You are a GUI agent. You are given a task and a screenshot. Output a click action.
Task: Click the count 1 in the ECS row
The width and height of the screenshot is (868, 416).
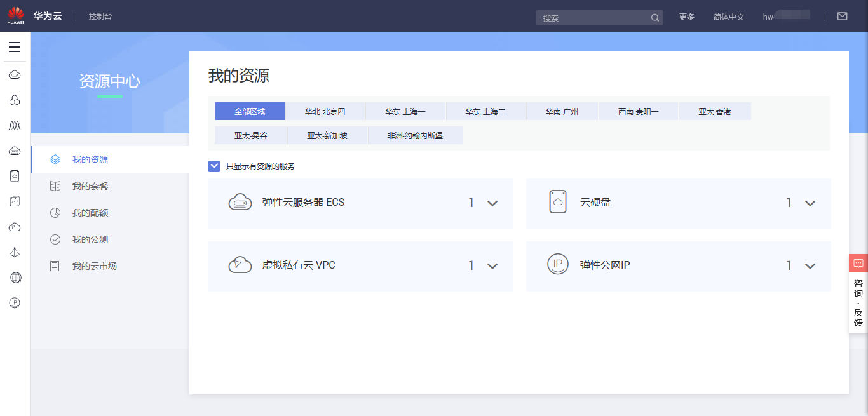(471, 203)
